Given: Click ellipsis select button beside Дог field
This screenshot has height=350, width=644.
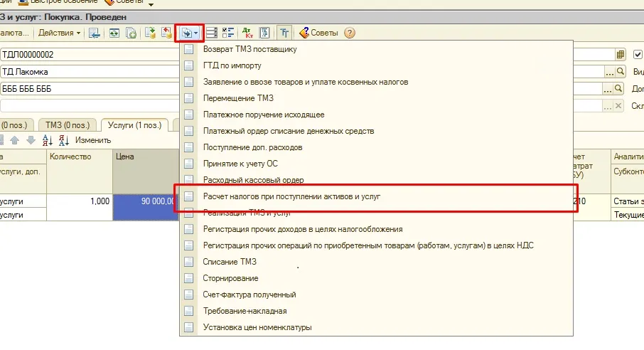Looking at the screenshot, I should click(x=608, y=89).
